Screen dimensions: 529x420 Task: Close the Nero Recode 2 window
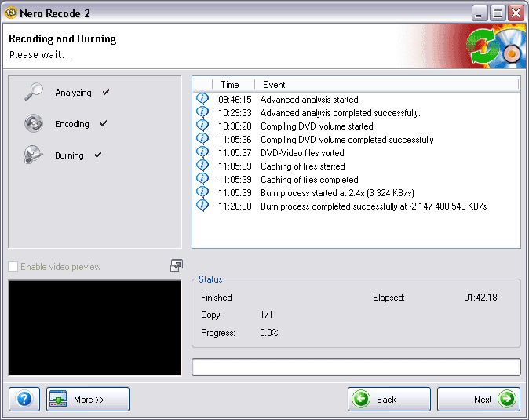tap(516, 13)
